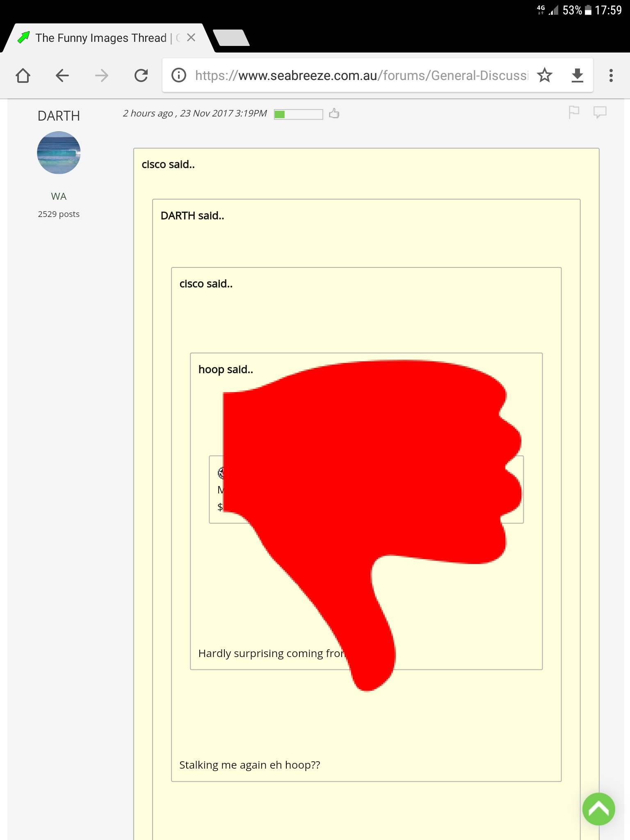This screenshot has width=630, height=840.
Task: Tap DARTH's ocean wave avatar
Action: pos(59,153)
